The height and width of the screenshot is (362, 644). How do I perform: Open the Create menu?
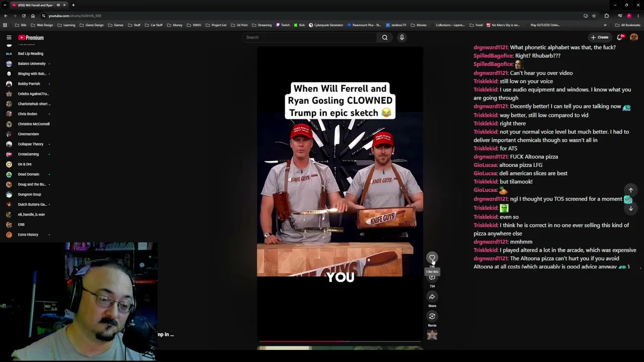(x=600, y=37)
